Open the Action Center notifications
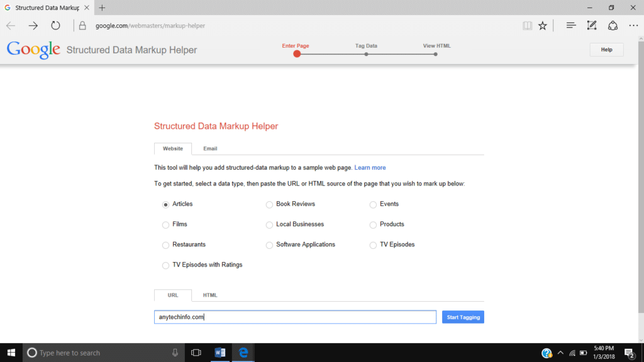 (x=629, y=353)
